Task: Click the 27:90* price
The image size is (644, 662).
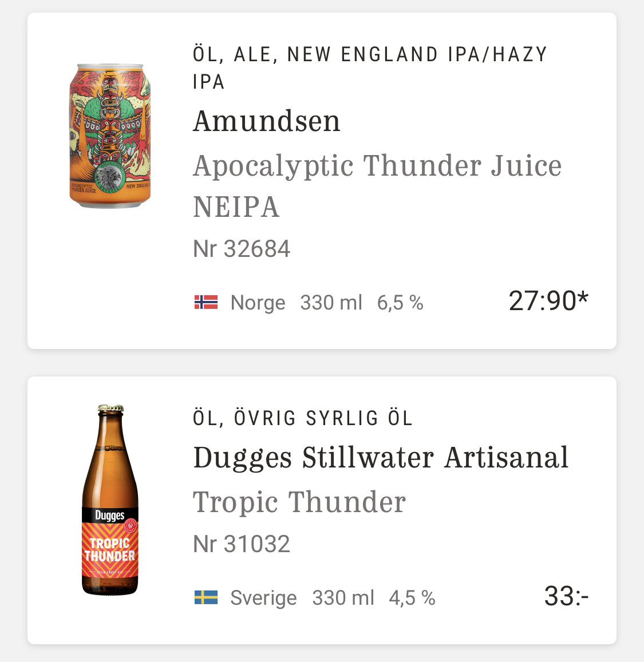Action: pos(548,301)
